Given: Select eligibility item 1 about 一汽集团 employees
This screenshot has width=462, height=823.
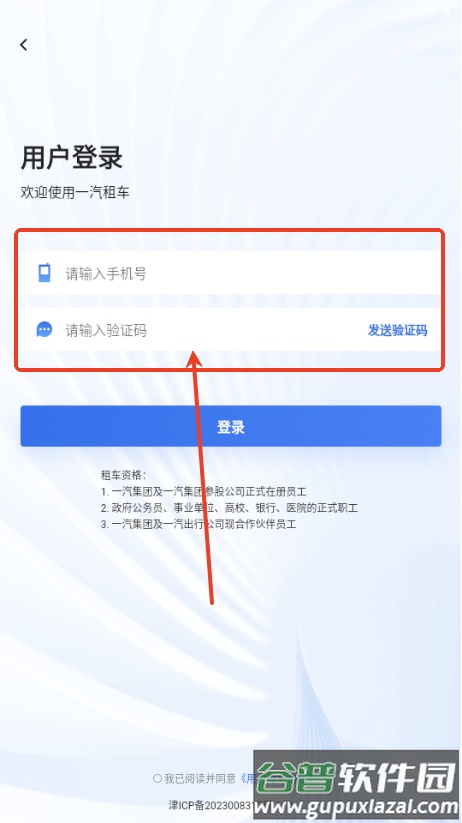Looking at the screenshot, I should coord(204,492).
